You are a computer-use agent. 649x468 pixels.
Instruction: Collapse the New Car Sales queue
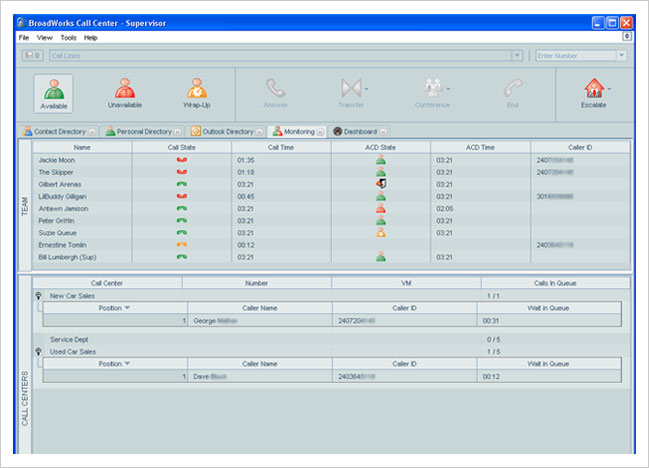click(x=39, y=296)
